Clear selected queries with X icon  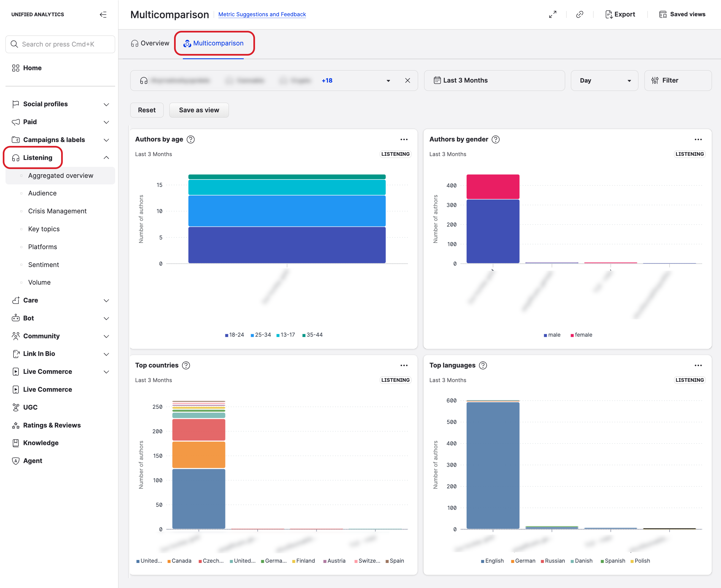pos(407,81)
